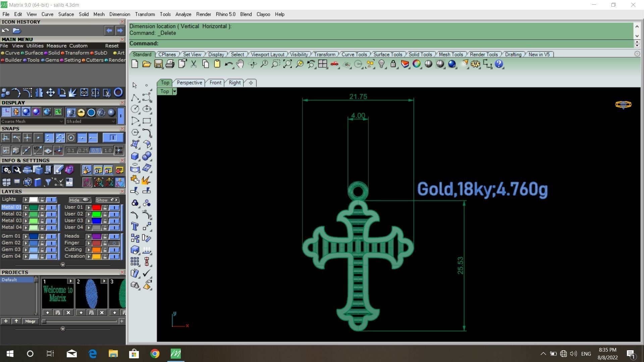
Task: Open the Gems category in Main Menu
Action: click(52, 60)
